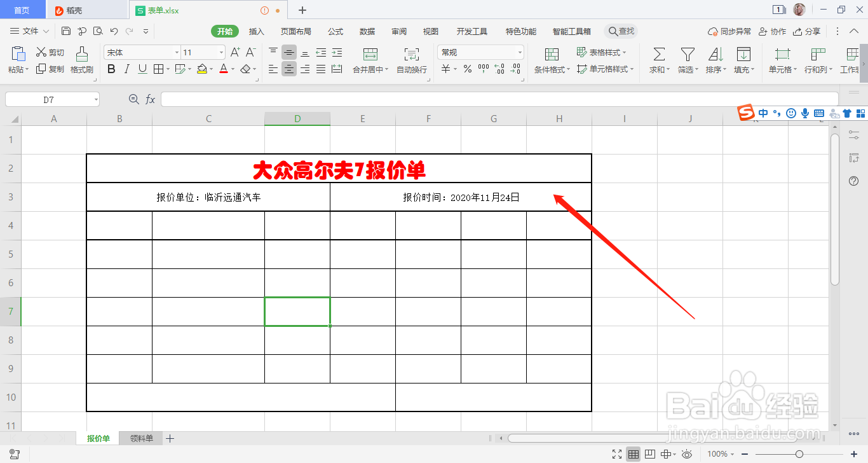
Task: Click the Wrap Text (自动换行) icon
Action: click(412, 54)
